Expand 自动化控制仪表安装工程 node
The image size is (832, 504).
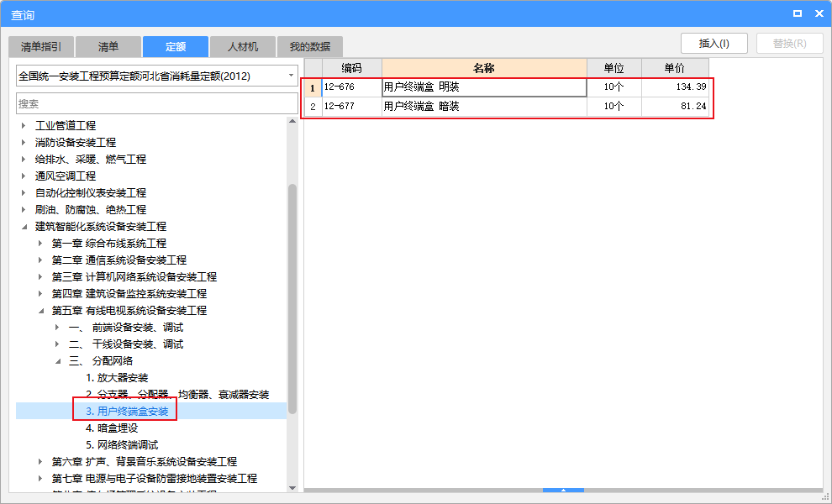24,193
